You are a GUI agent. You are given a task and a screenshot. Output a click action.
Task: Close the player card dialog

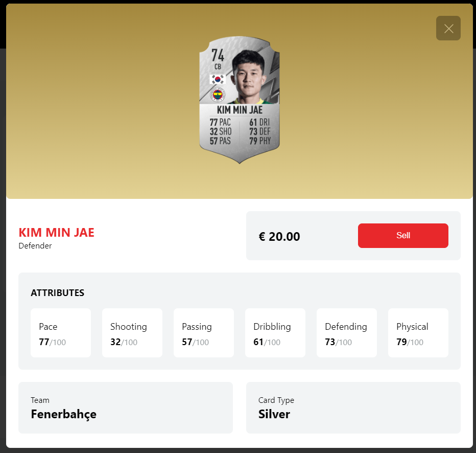pos(448,28)
